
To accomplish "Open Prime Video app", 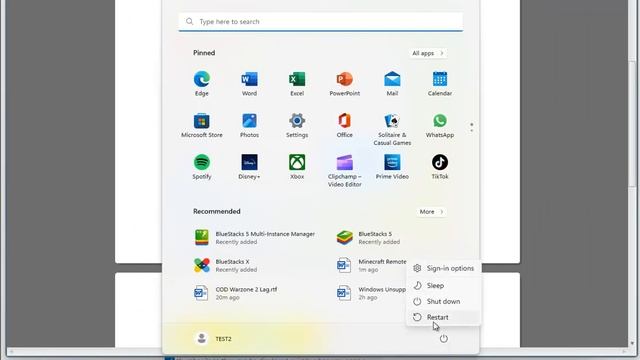I will [x=392, y=167].
